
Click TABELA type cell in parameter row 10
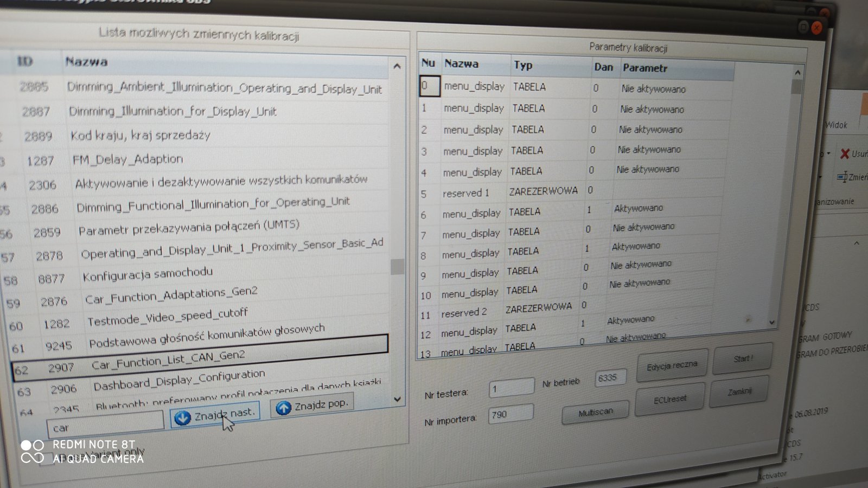[522, 290]
